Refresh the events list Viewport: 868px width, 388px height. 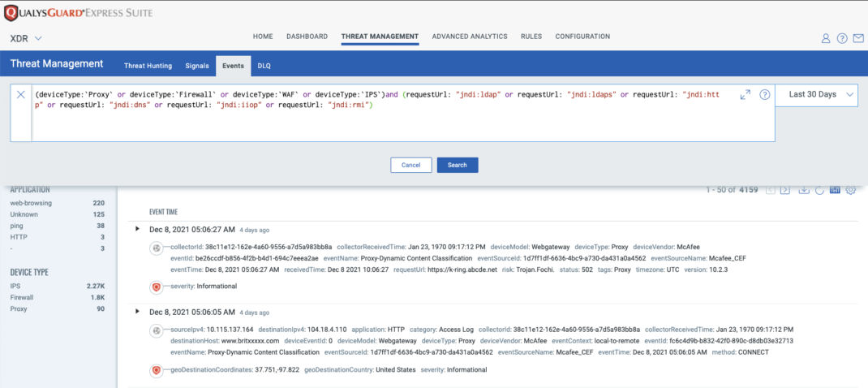click(x=820, y=190)
